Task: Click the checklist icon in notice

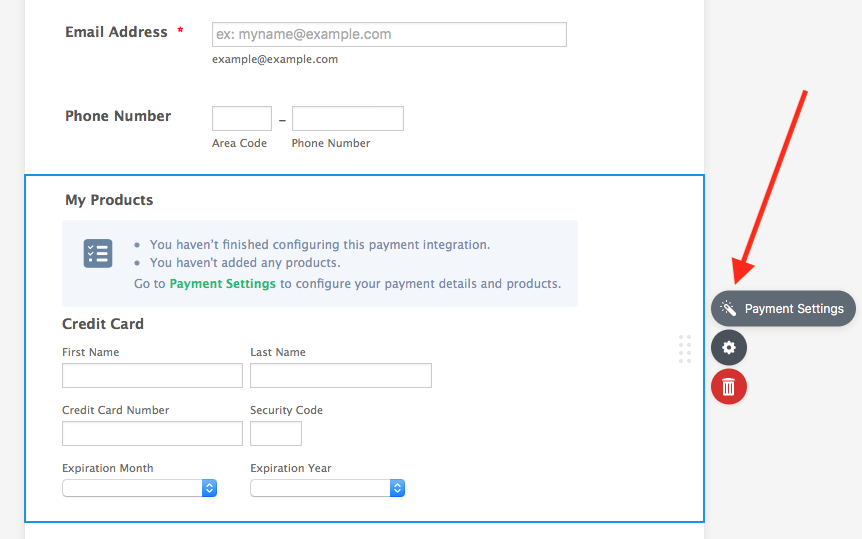Action: click(x=98, y=254)
